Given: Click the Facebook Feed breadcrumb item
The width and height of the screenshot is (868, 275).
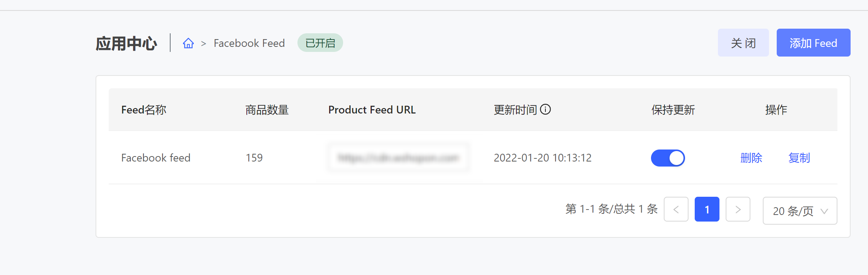Looking at the screenshot, I should coord(249,43).
